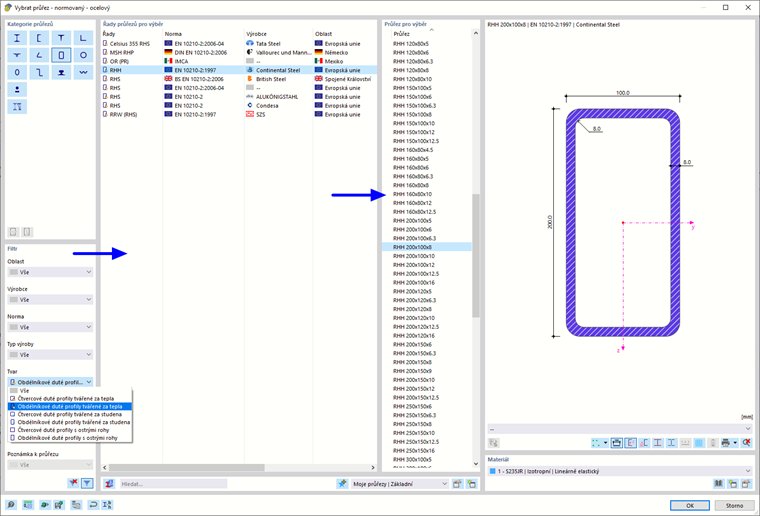Viewport: 760px width, 516px height.
Task: Choose Obdélníkové duté profily tvářené za studena
Action: pyautogui.click(x=70, y=422)
